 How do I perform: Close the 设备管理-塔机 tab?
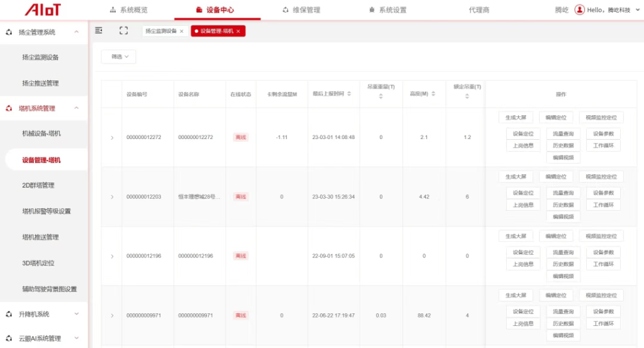pyautogui.click(x=238, y=31)
